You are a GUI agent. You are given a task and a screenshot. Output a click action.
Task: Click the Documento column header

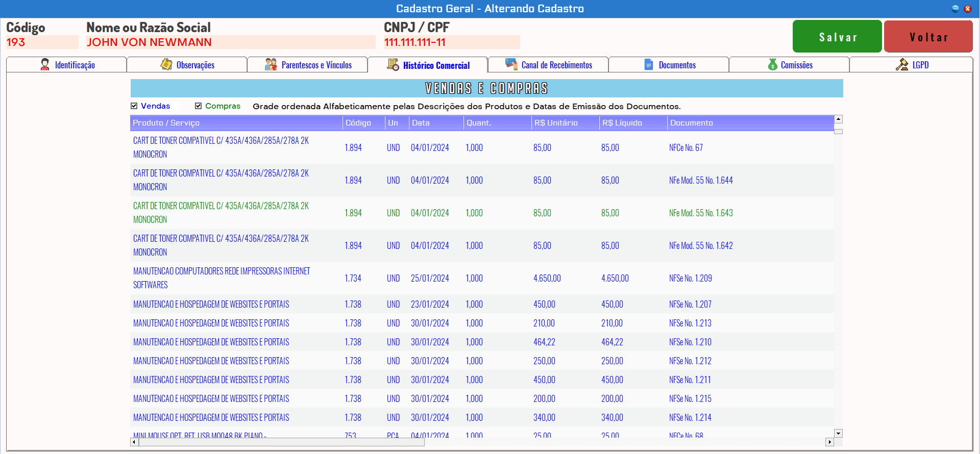point(751,123)
